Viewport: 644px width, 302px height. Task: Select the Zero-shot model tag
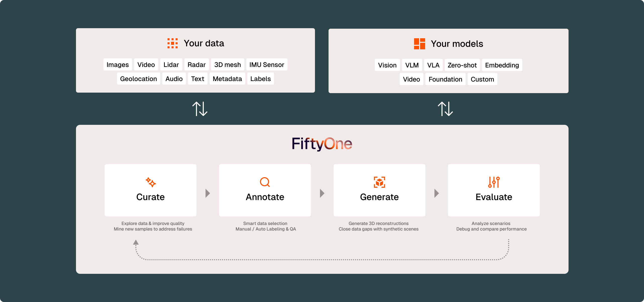coord(462,65)
